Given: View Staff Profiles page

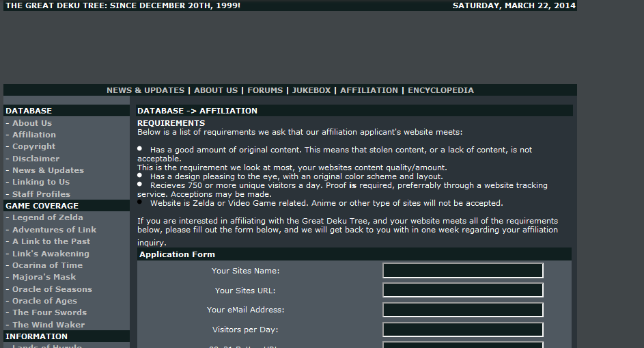Looking at the screenshot, I should click(41, 194).
